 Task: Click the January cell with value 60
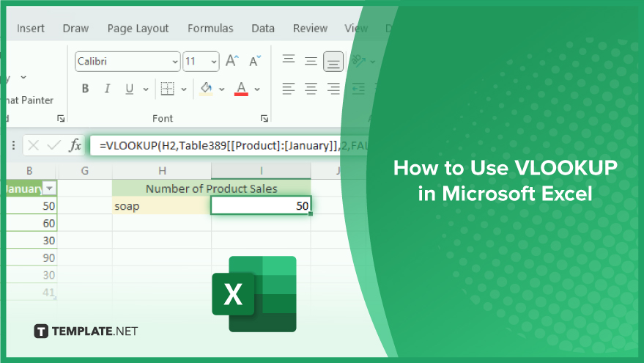click(x=32, y=223)
